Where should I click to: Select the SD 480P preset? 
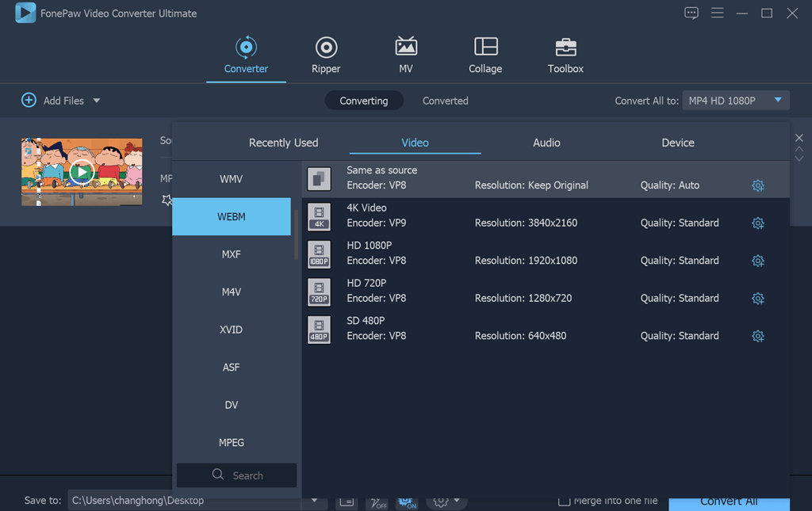pyautogui.click(x=546, y=330)
